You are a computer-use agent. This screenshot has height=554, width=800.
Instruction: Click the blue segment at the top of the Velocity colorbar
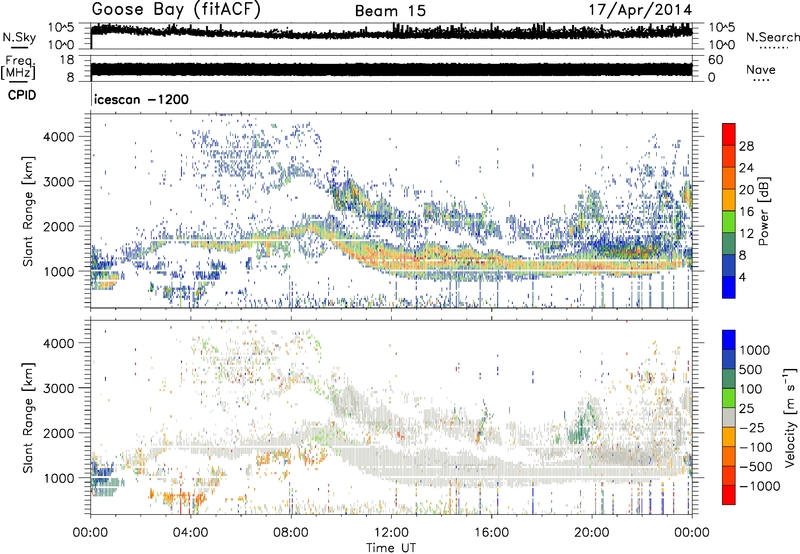pyautogui.click(x=729, y=339)
